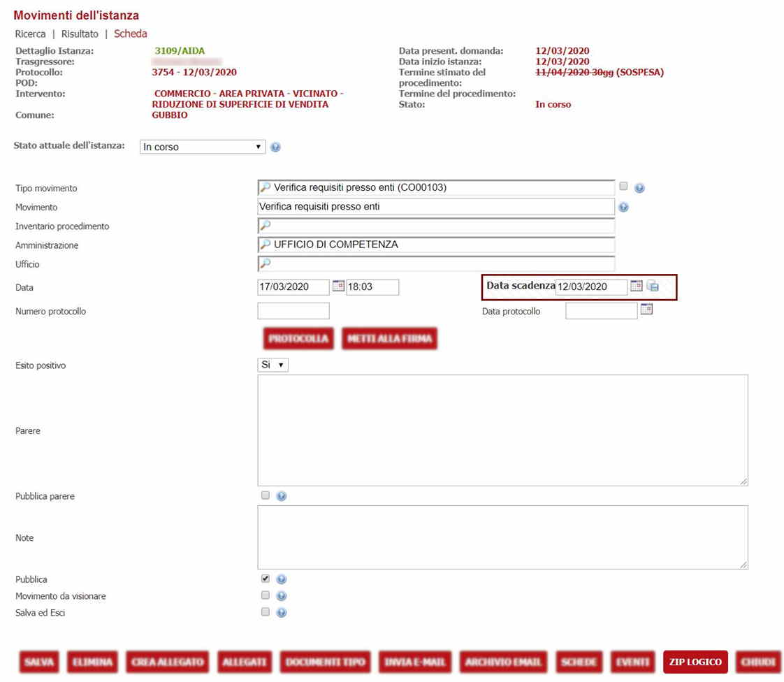This screenshot has height=682, width=784.
Task: Expand the Esito positivo dropdown
Action: coord(273,365)
